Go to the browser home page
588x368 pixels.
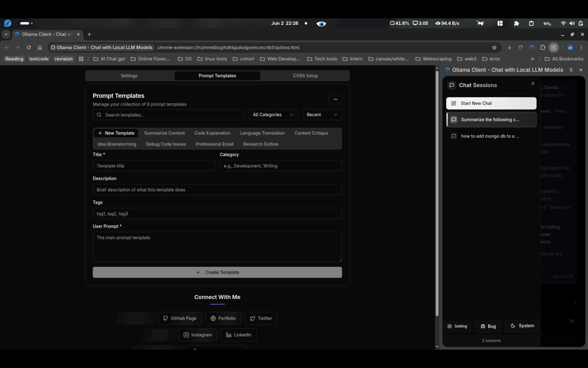click(40, 47)
